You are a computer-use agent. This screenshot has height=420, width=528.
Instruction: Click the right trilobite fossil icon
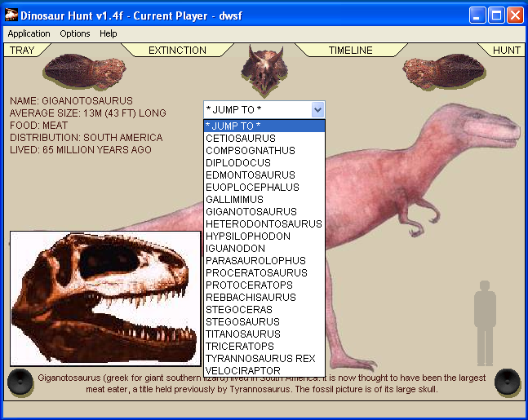pos(444,72)
